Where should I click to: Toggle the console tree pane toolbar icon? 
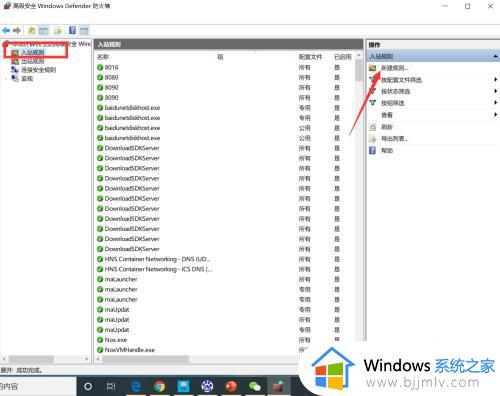coord(43,31)
